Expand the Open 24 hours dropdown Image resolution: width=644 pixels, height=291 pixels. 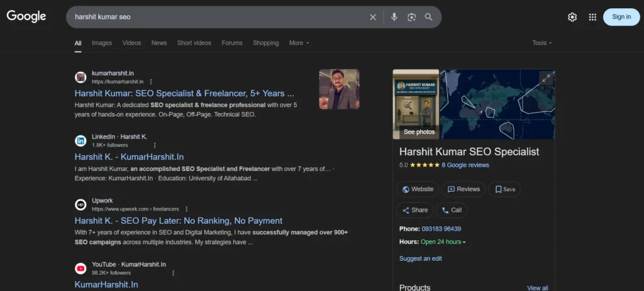(443, 242)
